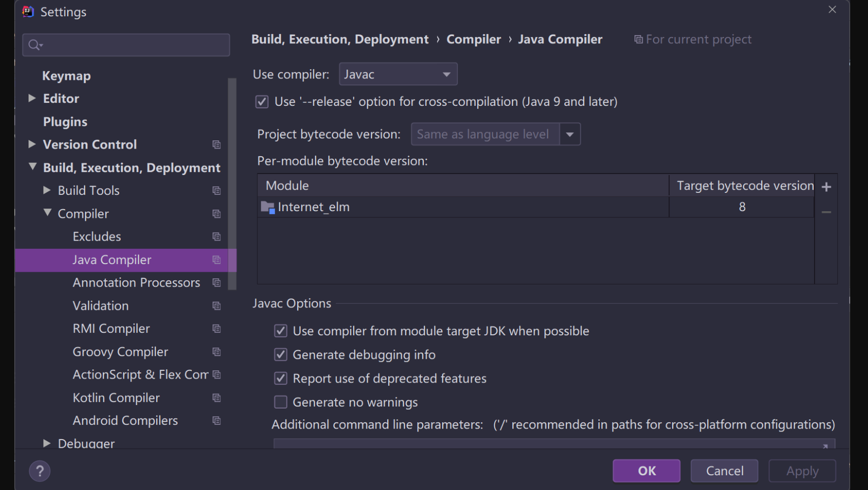868x490 pixels.
Task: Click the plus icon to add a module
Action: (826, 187)
